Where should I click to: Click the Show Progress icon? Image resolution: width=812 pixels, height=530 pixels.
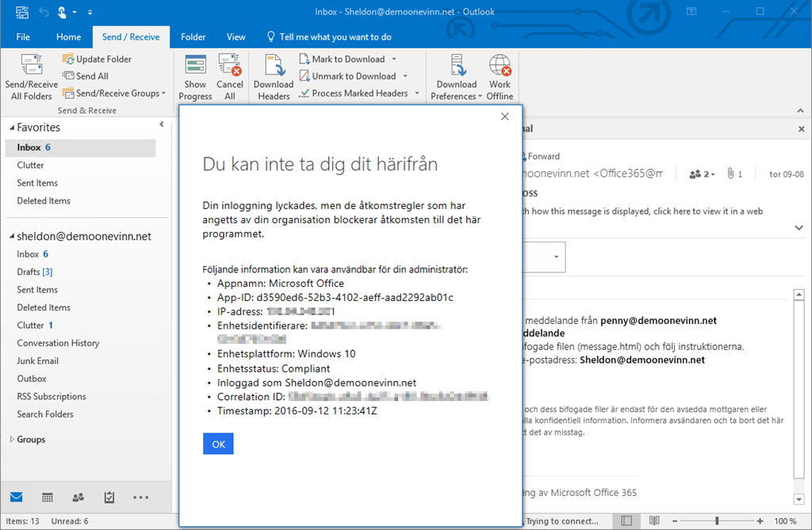(195, 66)
